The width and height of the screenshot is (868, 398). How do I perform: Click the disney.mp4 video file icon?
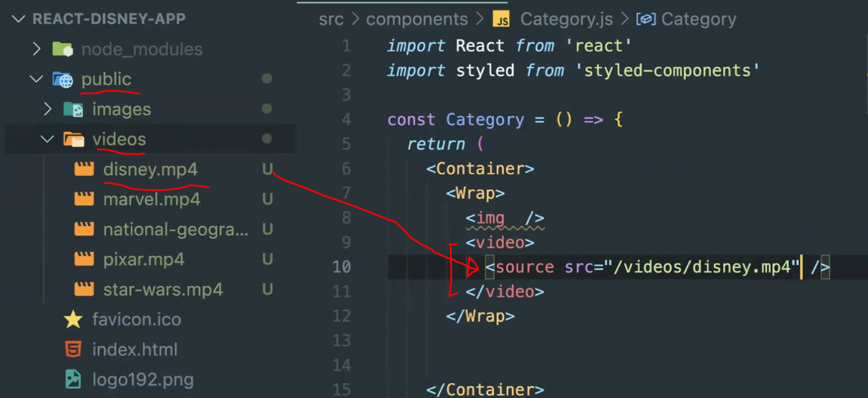click(84, 170)
